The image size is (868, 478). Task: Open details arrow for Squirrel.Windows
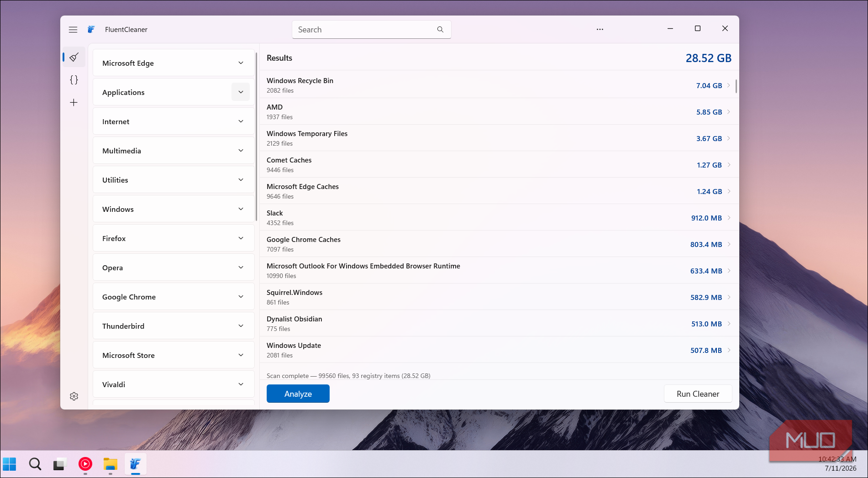(x=729, y=297)
